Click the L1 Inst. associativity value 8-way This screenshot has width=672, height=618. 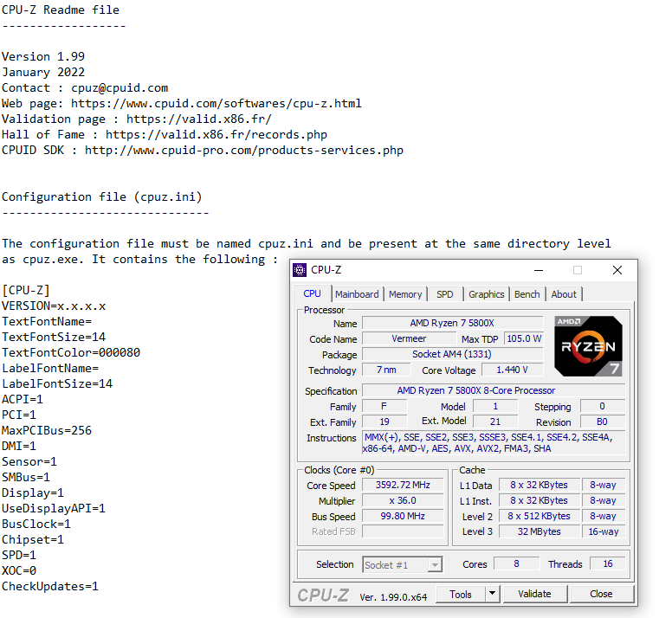tap(603, 500)
